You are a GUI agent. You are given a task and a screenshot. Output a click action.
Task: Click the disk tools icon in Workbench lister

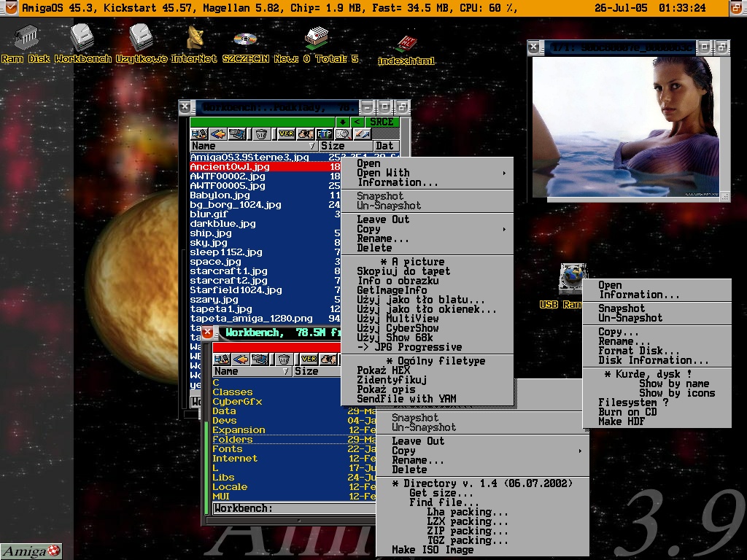pos(222,359)
